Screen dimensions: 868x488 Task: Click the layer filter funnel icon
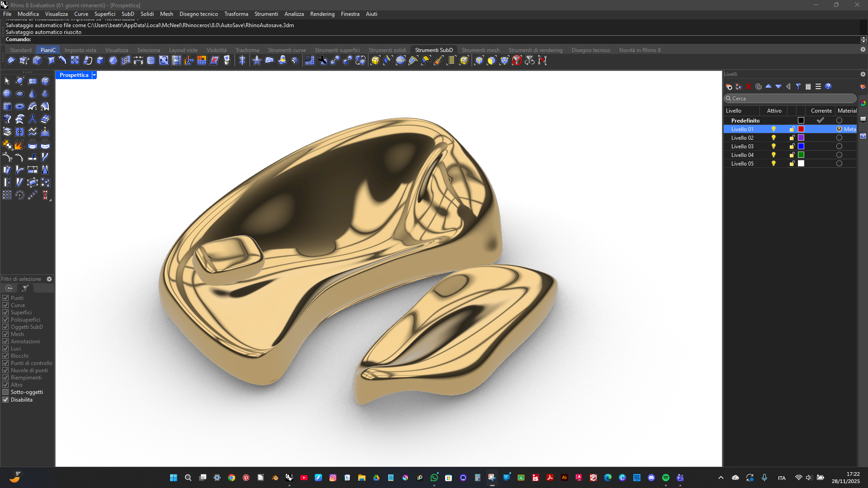(x=798, y=86)
